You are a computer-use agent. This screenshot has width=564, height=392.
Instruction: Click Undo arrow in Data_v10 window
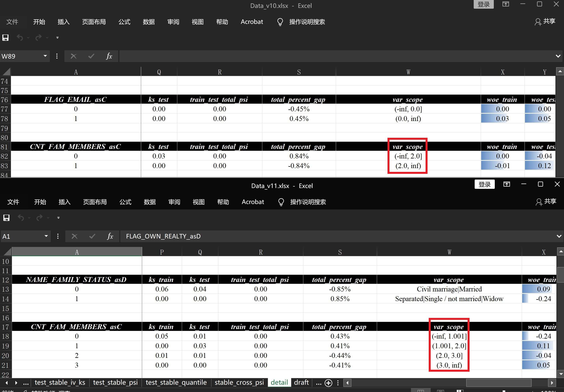coord(20,38)
